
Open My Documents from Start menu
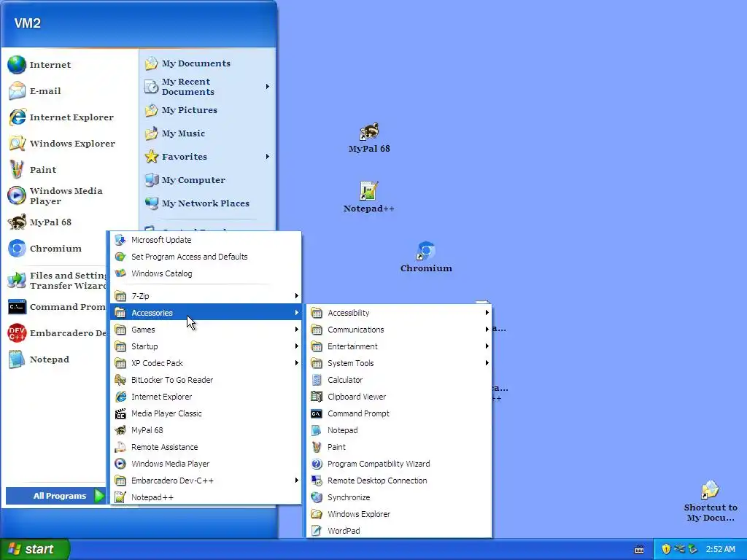pyautogui.click(x=207, y=63)
